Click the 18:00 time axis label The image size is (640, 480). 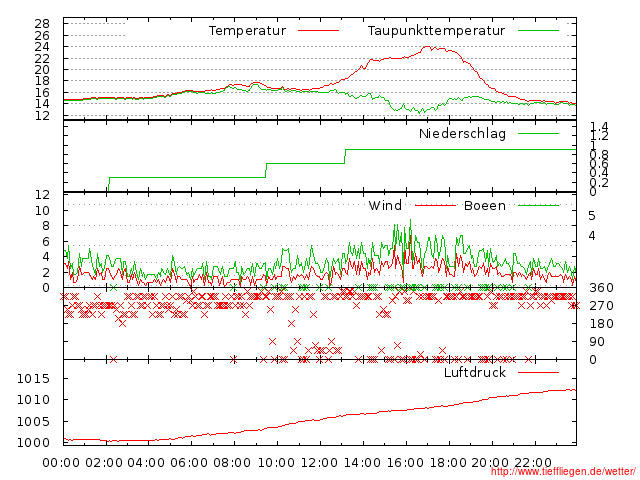(448, 463)
